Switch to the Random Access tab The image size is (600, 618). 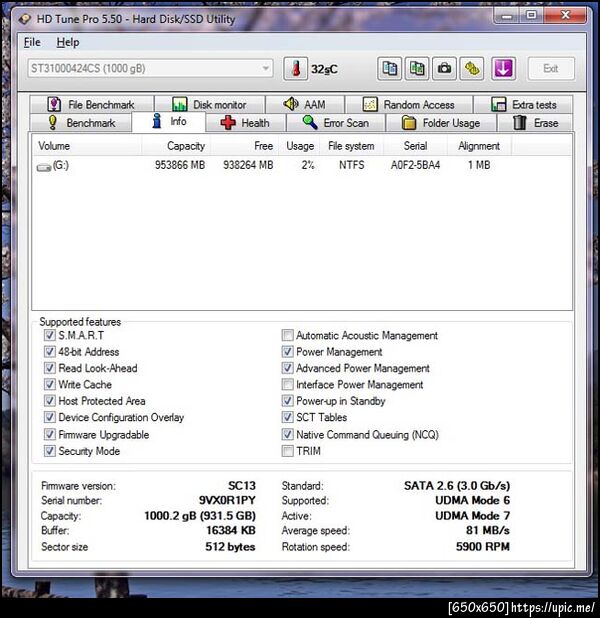pos(409,104)
